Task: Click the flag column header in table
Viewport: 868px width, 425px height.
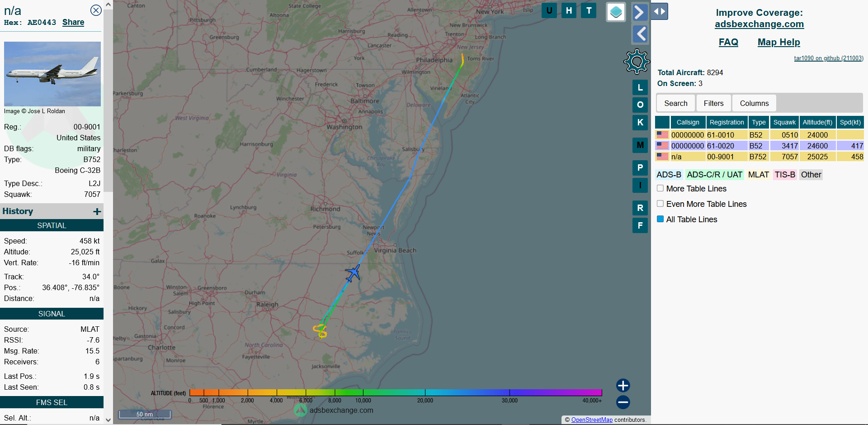Action: [662, 122]
